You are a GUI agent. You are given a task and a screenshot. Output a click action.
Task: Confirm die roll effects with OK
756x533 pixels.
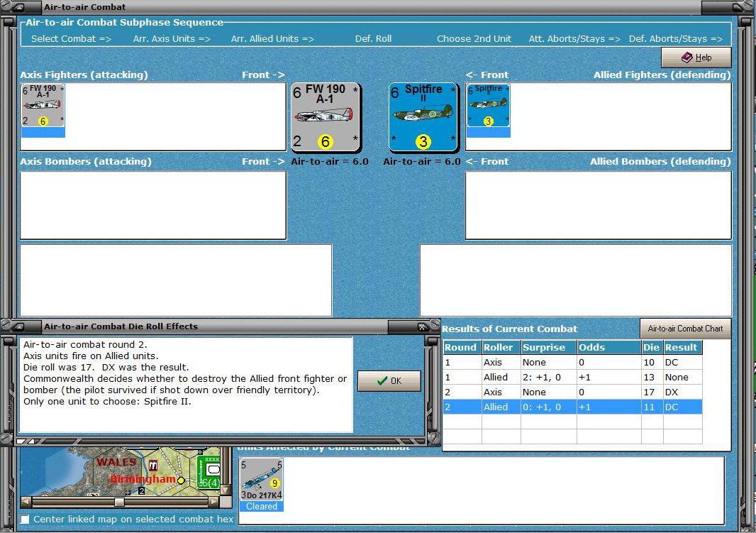(x=389, y=380)
